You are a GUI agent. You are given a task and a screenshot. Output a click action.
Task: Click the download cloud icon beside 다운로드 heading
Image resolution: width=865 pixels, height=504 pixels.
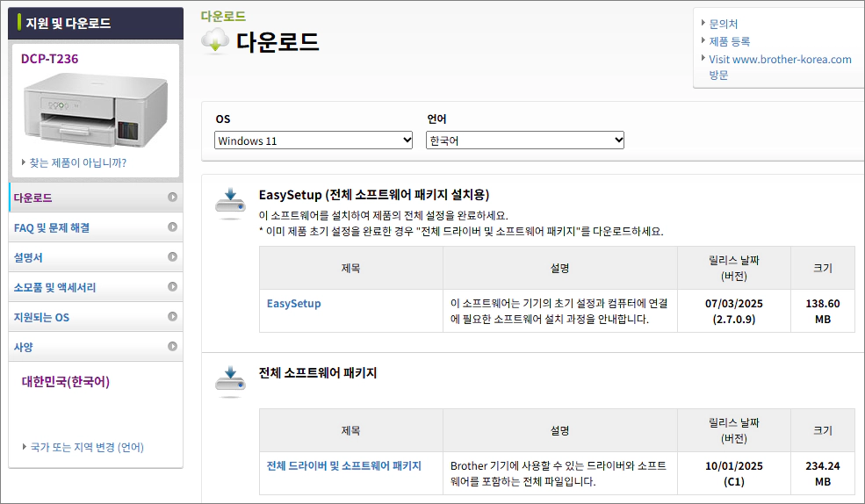coord(215,40)
